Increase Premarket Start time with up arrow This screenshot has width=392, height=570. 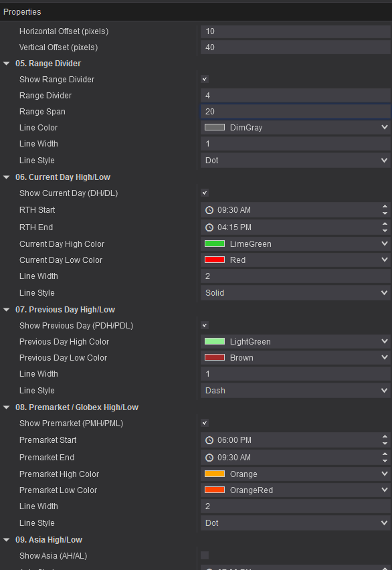385,437
